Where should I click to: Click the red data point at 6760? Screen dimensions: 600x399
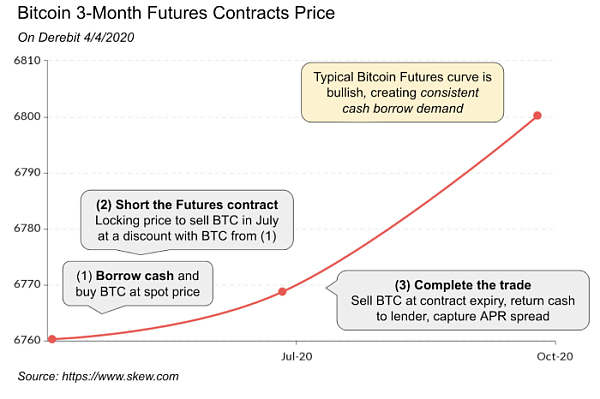coord(52,339)
